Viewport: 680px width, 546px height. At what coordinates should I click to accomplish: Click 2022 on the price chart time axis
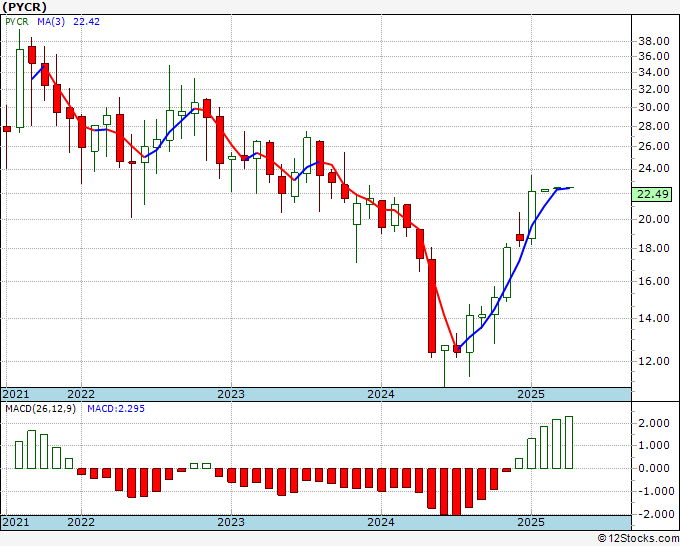pyautogui.click(x=81, y=394)
